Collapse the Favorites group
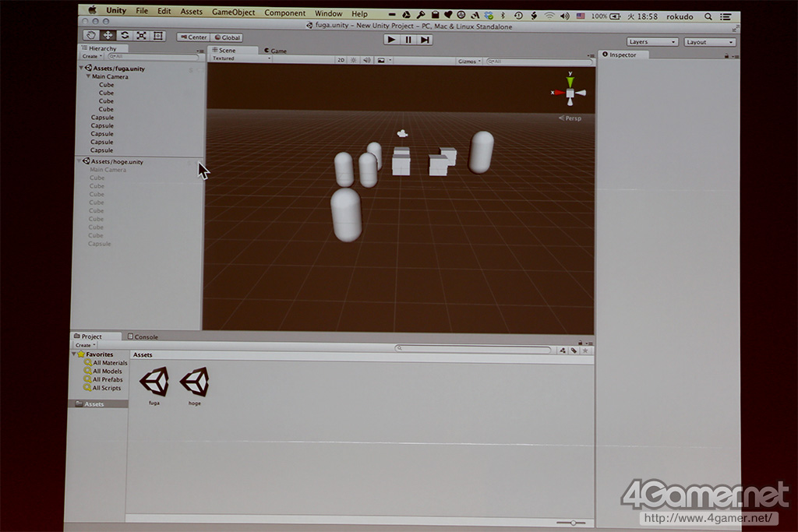Viewport: 798px width, 532px height. click(74, 354)
